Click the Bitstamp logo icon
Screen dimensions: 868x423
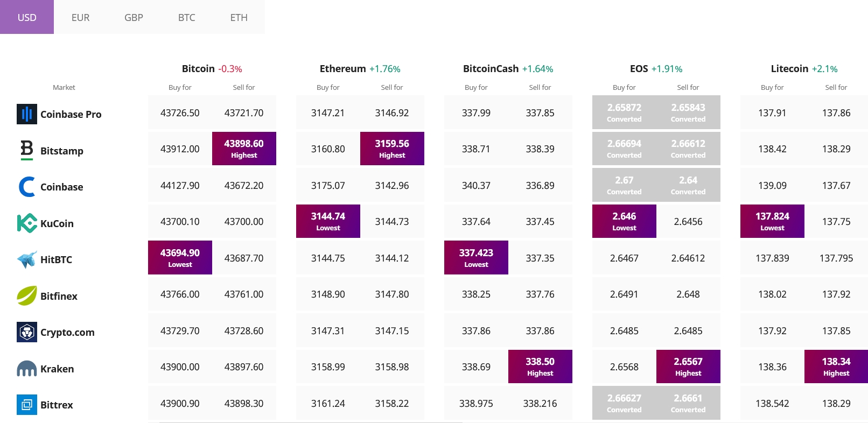27,150
